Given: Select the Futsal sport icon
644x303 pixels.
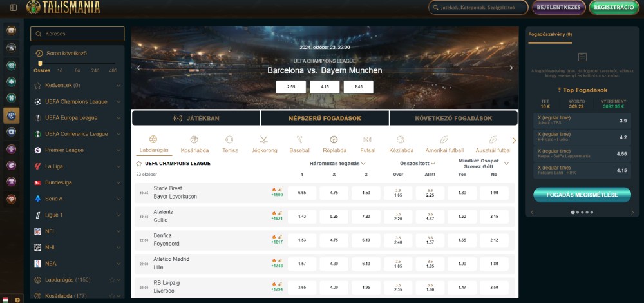Looking at the screenshot, I should click(367, 139).
